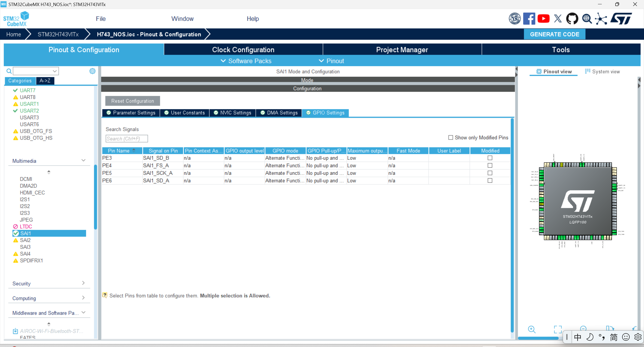The height and width of the screenshot is (347, 644).
Task: Click the STM32H743VITx chip image
Action: point(578,201)
